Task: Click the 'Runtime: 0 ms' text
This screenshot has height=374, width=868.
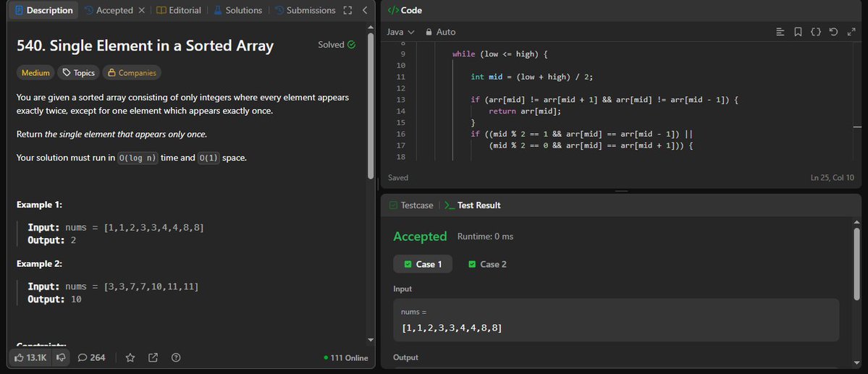Action: coord(486,237)
